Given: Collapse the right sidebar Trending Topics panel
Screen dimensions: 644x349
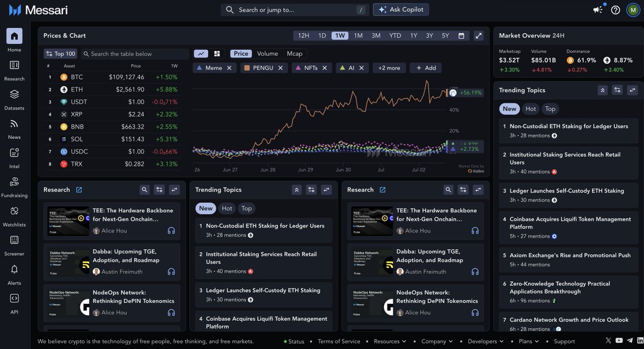Looking at the screenshot, I should tap(603, 90).
